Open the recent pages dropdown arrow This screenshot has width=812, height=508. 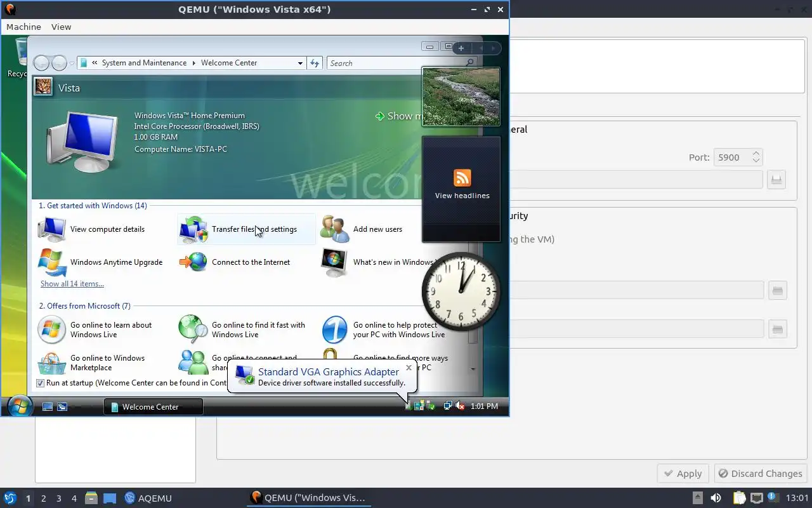(72, 63)
